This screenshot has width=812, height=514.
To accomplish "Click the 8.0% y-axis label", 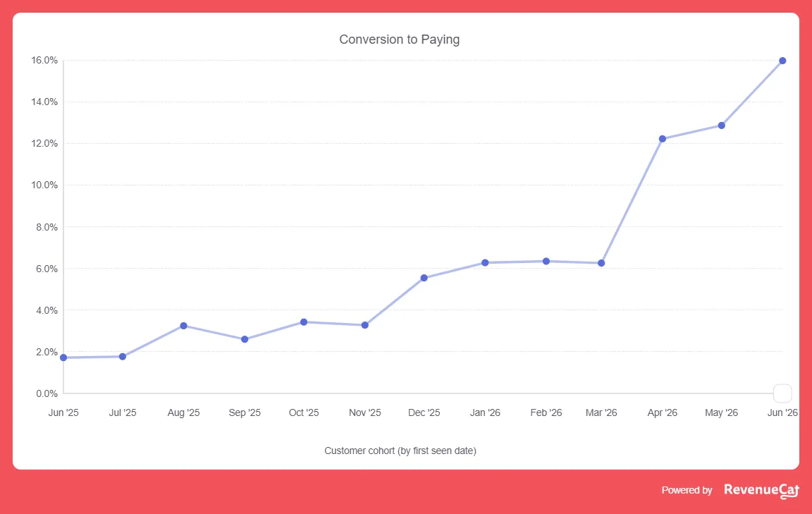I will [47, 227].
